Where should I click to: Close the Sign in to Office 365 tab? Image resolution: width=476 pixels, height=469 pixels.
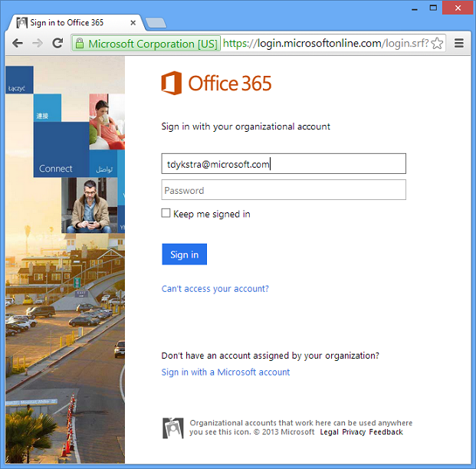133,23
